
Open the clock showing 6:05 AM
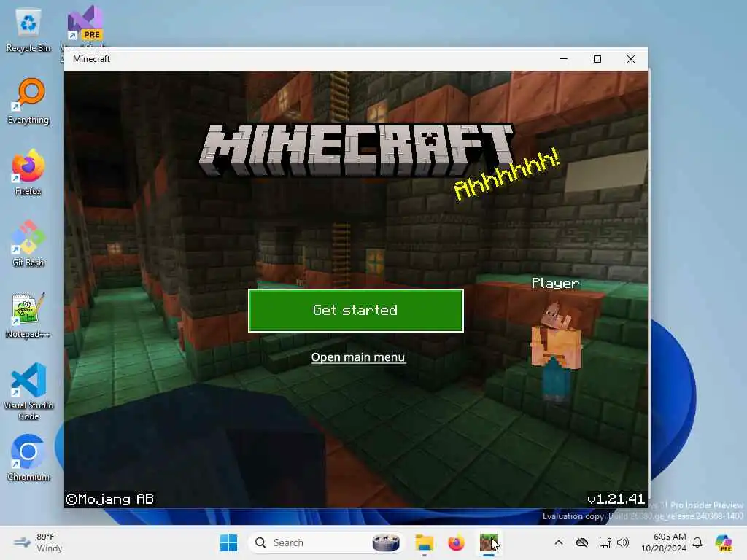pos(664,542)
